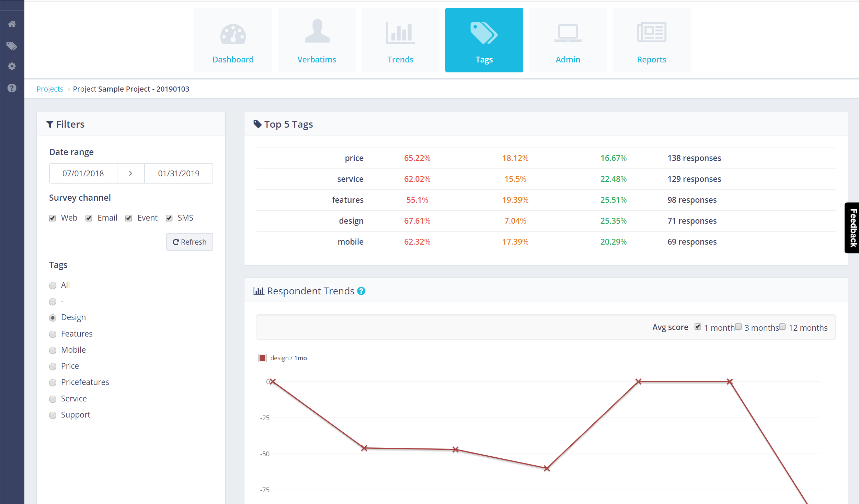Click the Respondent Trends help icon
Image resolution: width=859 pixels, height=504 pixels.
(x=361, y=291)
